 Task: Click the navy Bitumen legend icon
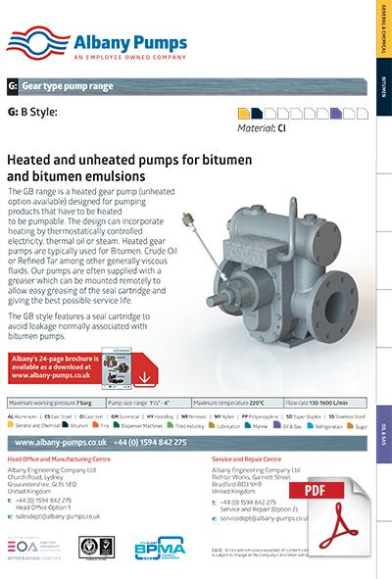(x=66, y=425)
